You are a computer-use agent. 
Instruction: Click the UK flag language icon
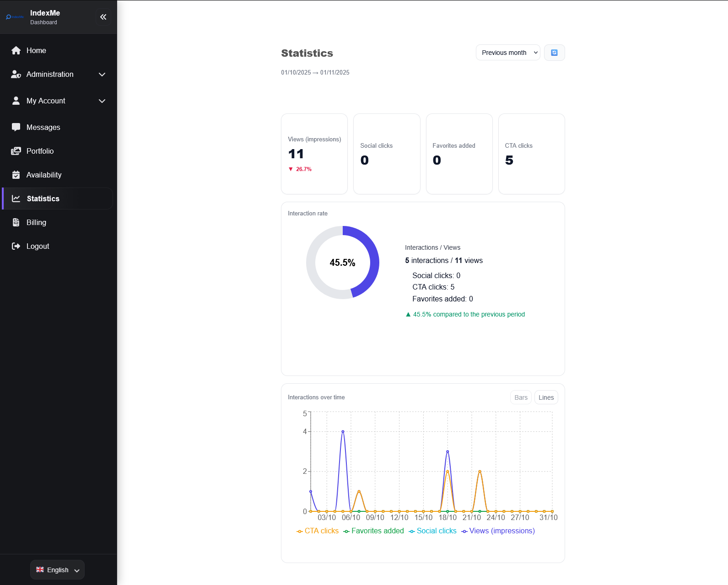40,570
